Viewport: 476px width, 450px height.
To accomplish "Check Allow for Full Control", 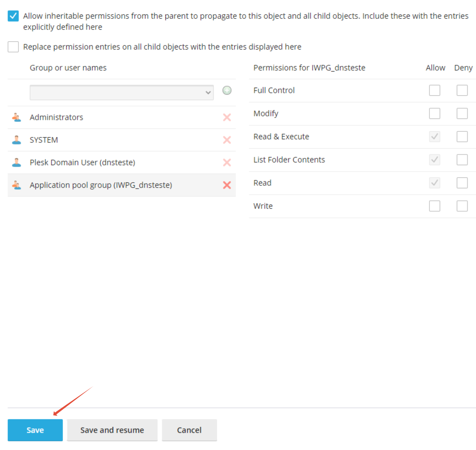I will pyautogui.click(x=434, y=90).
